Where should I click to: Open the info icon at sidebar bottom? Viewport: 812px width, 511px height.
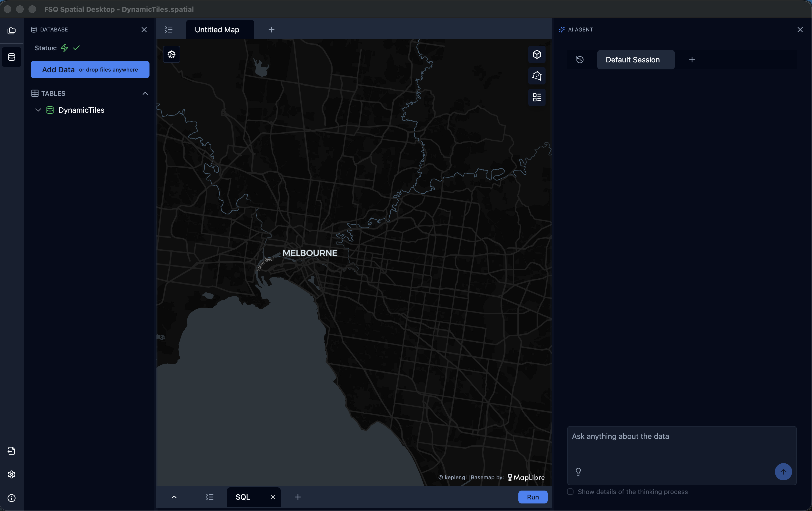coord(12,498)
